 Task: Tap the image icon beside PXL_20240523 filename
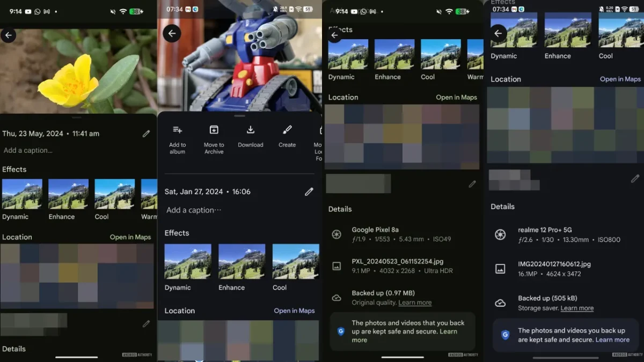(x=336, y=266)
